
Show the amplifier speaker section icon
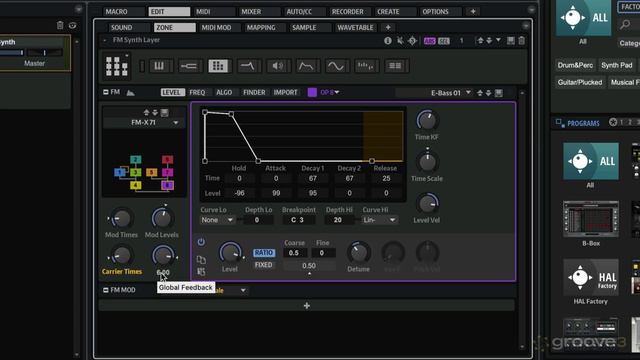(x=278, y=66)
